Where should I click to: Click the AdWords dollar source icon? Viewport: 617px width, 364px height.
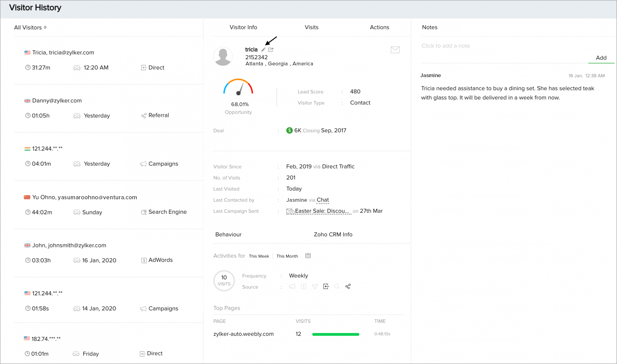304,287
